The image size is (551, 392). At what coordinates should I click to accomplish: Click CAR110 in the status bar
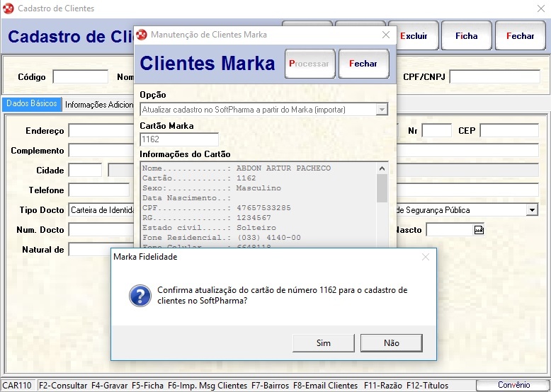click(17, 386)
